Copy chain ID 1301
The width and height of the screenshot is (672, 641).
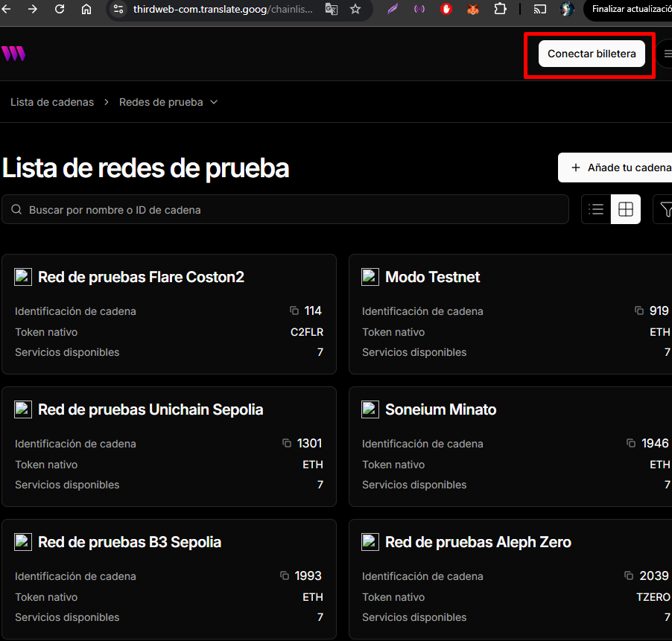tap(287, 443)
